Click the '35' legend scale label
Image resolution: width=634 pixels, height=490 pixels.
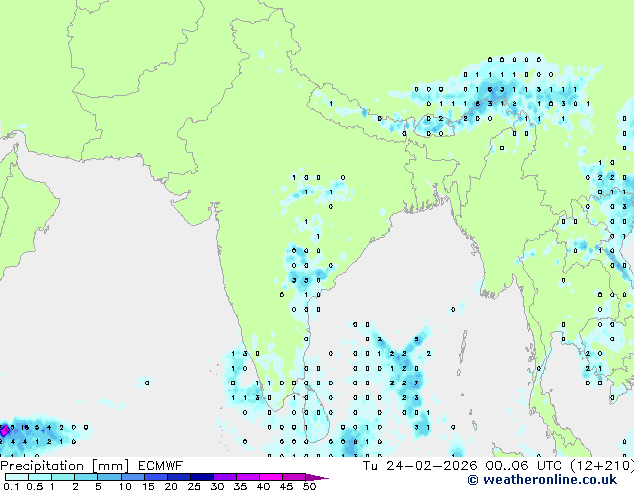(240, 486)
